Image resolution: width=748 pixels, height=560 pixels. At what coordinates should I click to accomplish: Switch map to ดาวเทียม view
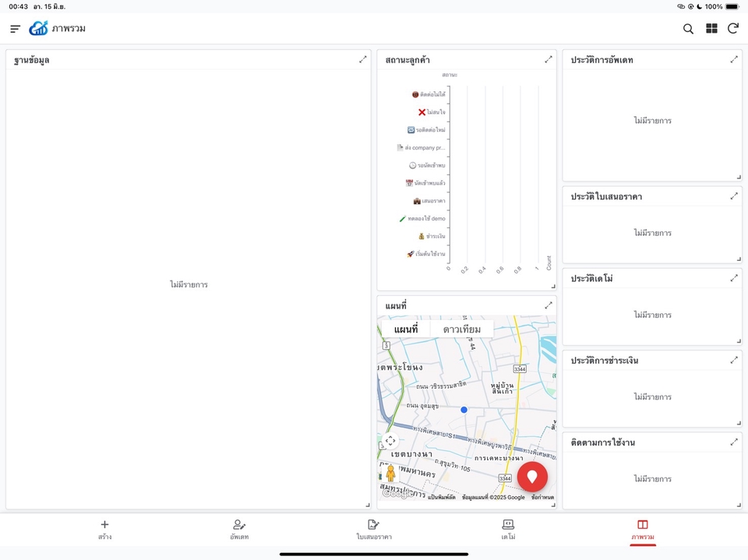(x=462, y=329)
